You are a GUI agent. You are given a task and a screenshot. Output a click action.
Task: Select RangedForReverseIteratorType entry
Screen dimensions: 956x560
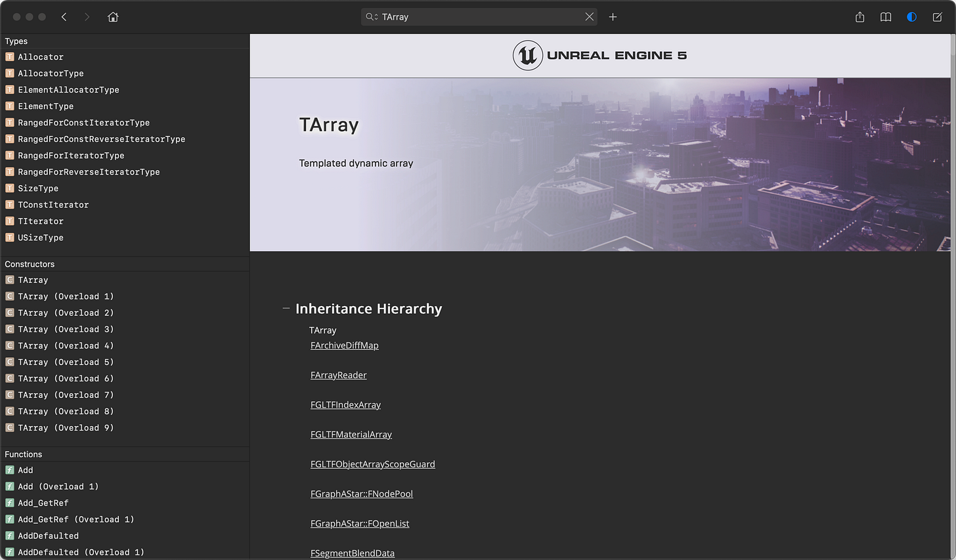pos(125,172)
